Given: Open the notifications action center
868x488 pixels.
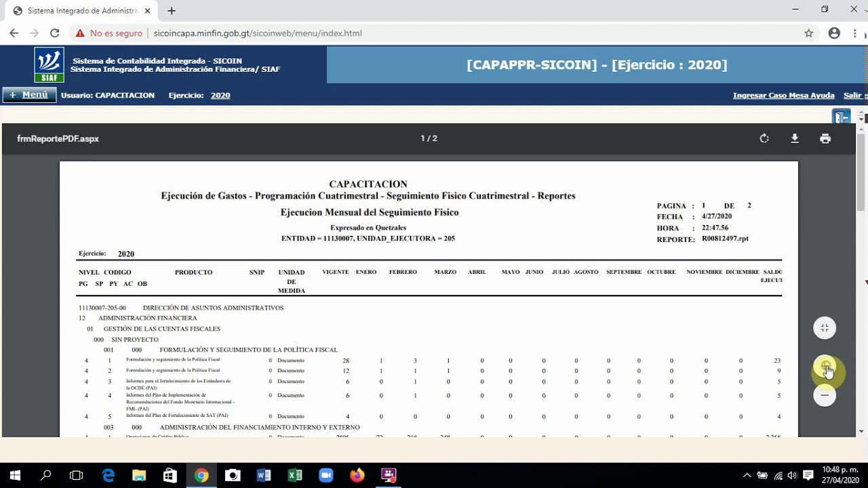Looking at the screenshot, I should [x=808, y=475].
